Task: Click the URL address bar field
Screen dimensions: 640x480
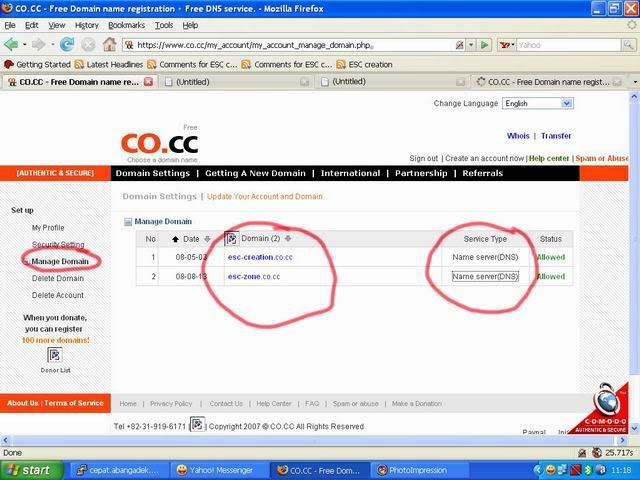Action: (x=292, y=45)
